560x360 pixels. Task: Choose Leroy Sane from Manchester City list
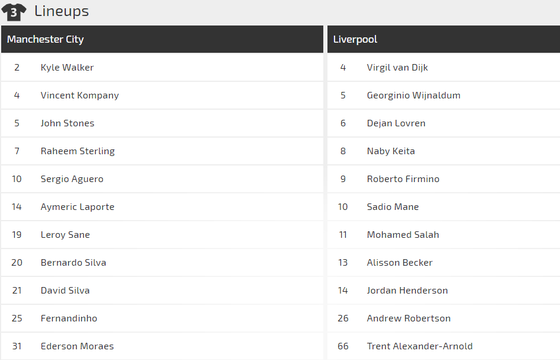click(65, 235)
